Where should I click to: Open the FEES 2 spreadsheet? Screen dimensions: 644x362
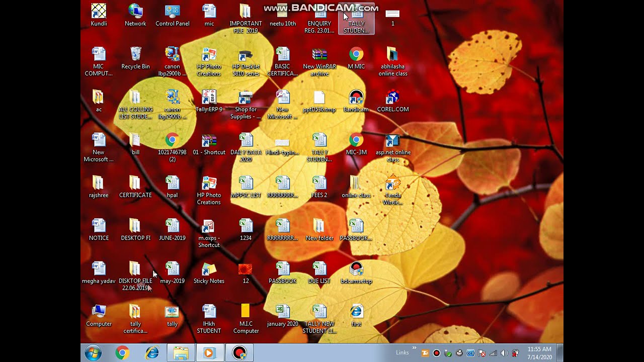tap(319, 187)
